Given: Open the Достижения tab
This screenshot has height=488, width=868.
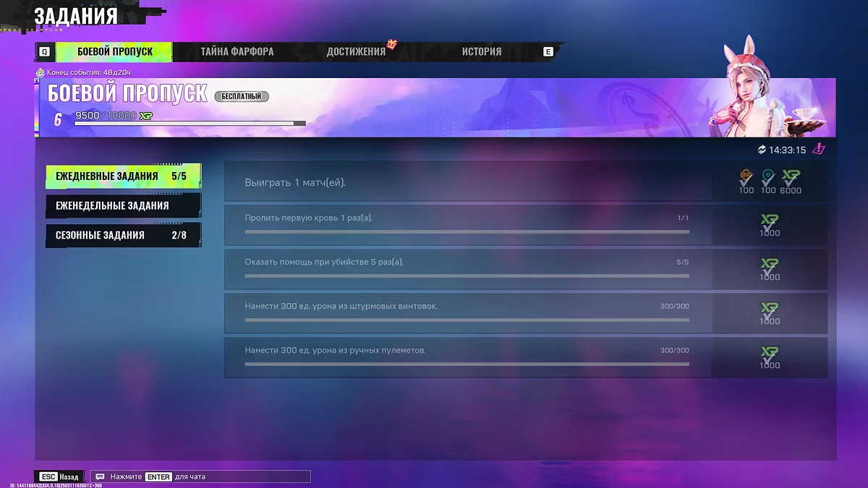Looking at the screenshot, I should (355, 52).
